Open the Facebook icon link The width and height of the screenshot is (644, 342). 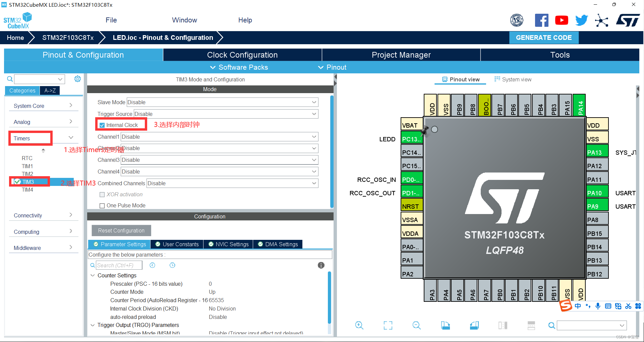click(x=541, y=20)
